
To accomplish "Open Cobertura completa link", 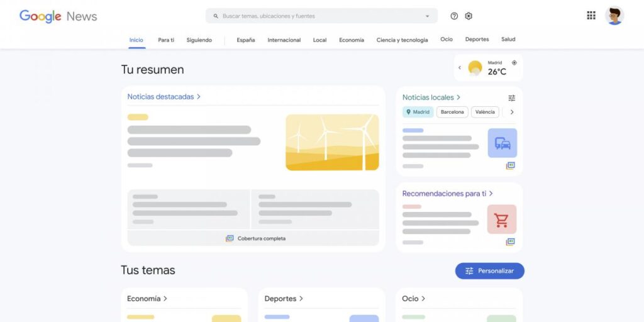I will click(x=255, y=238).
